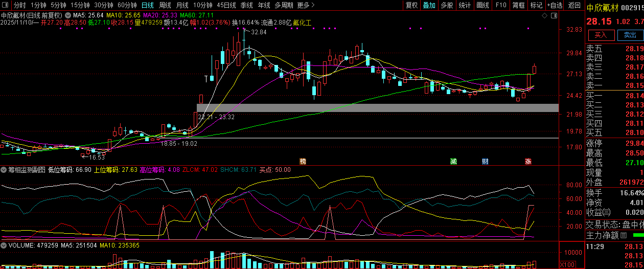Switch to the 10分钟 period

(x=203, y=5)
